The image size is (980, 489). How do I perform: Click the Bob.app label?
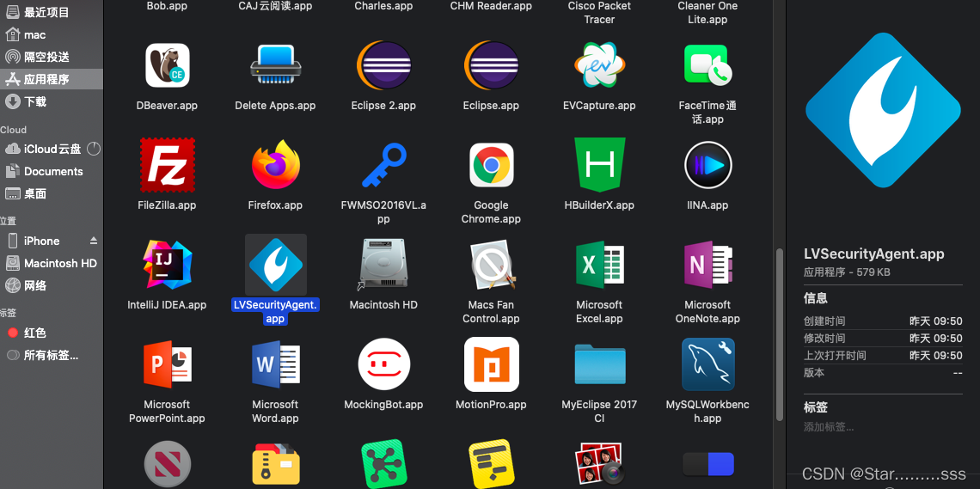167,6
